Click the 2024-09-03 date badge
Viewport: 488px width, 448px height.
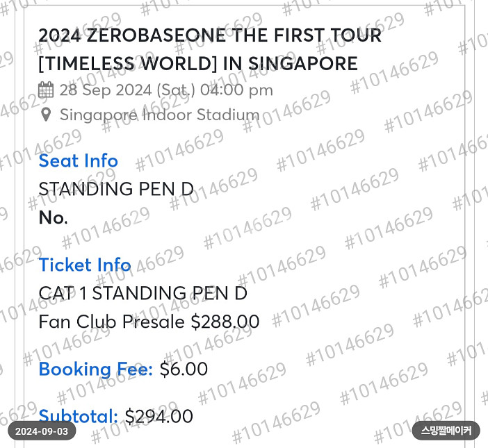coord(42,431)
